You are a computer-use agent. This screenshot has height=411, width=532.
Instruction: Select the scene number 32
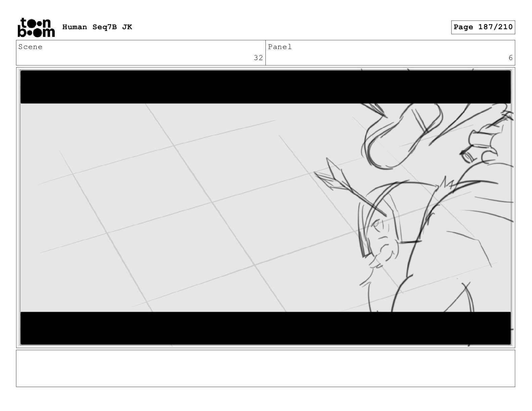258,58
